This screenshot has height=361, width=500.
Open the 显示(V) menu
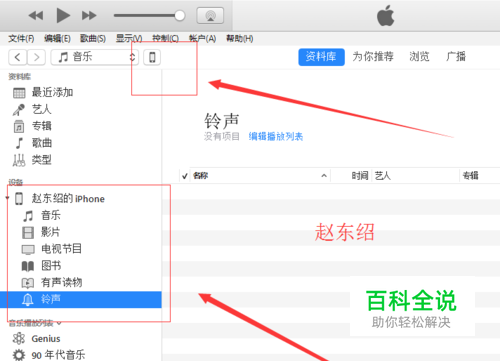(x=129, y=39)
